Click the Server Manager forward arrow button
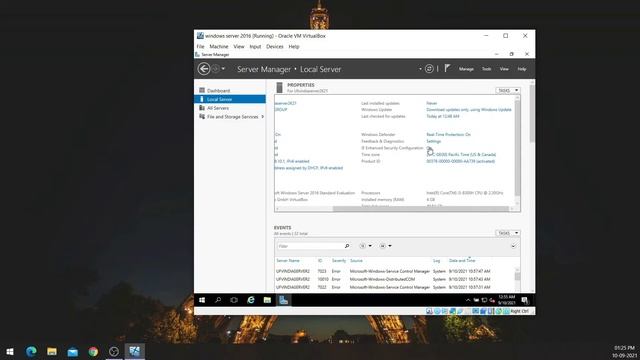640x360 pixels. [216, 69]
